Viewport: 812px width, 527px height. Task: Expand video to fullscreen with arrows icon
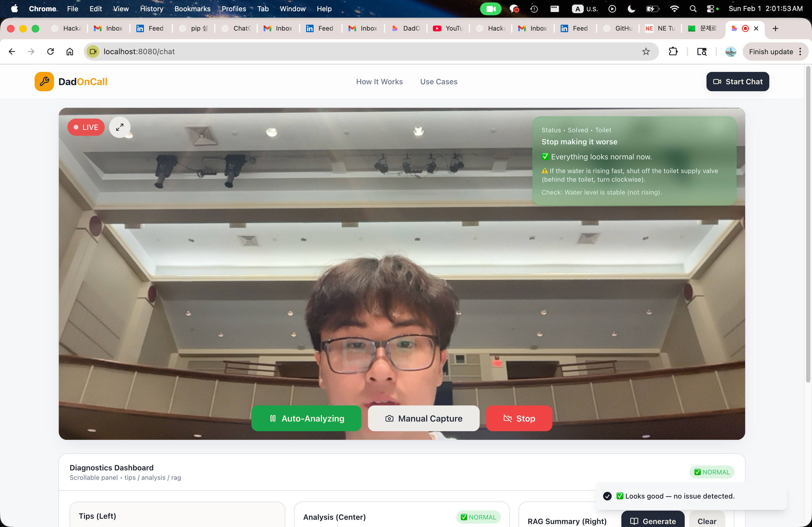click(119, 127)
